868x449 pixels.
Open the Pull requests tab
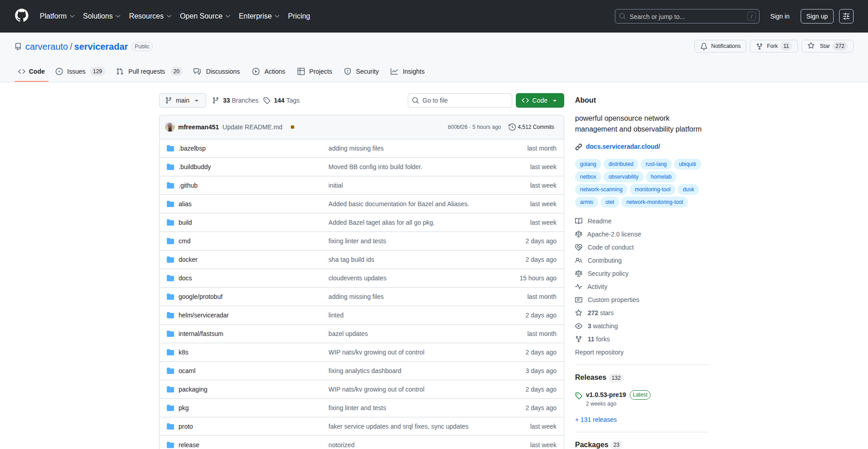[x=146, y=71]
